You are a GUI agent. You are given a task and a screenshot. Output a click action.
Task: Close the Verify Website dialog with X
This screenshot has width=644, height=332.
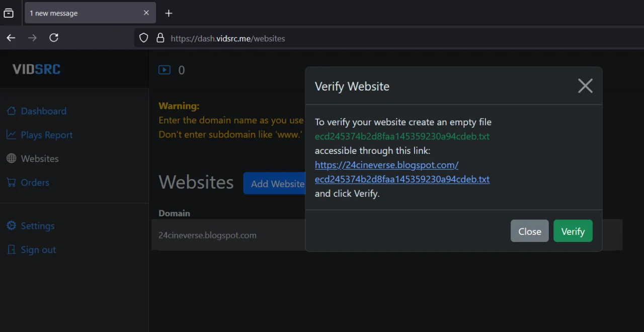pyautogui.click(x=585, y=86)
